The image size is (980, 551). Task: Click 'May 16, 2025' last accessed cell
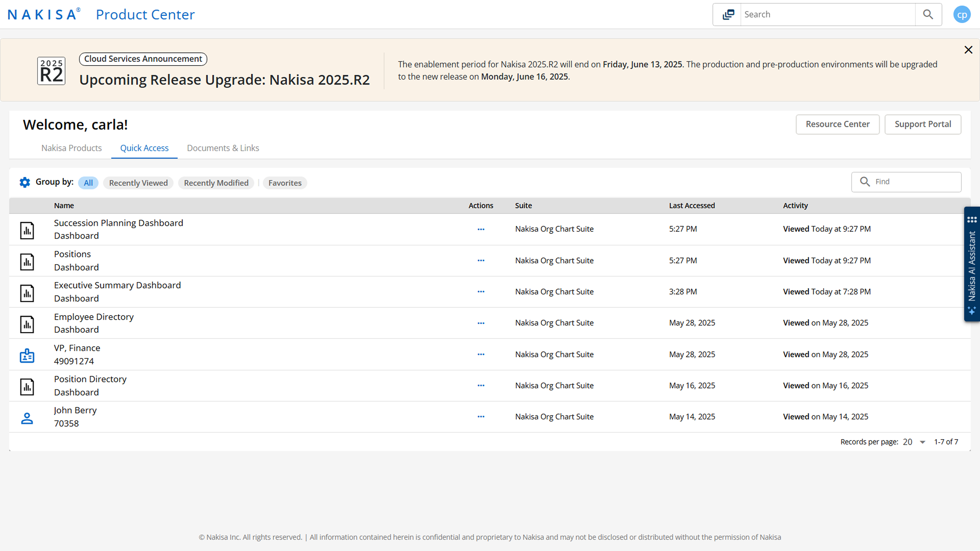pos(692,386)
